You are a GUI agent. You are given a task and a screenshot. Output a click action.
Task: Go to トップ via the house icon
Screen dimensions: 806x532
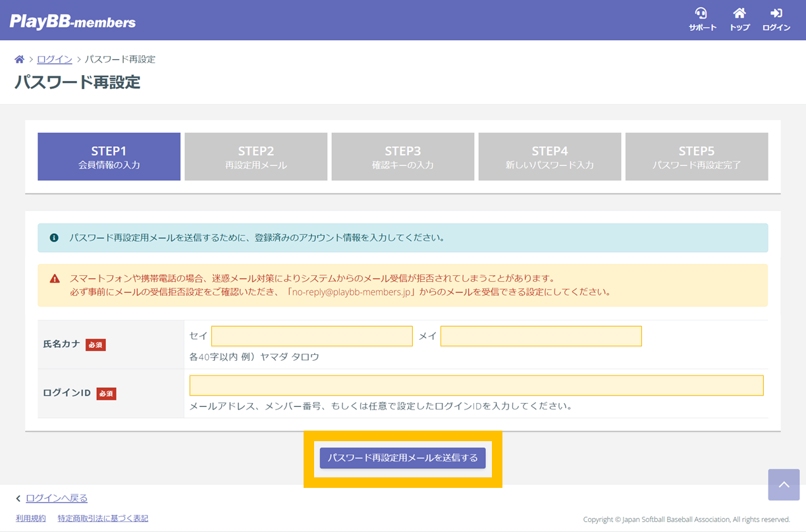[x=739, y=14]
